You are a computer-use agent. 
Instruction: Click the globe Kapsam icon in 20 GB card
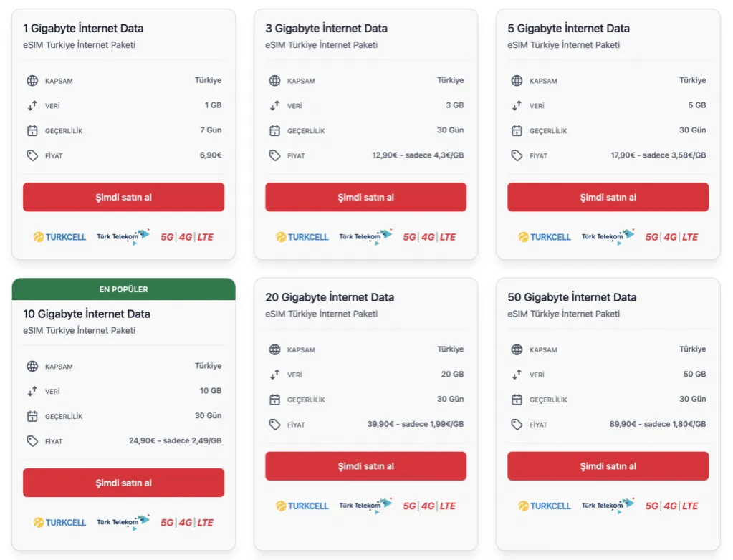point(274,349)
